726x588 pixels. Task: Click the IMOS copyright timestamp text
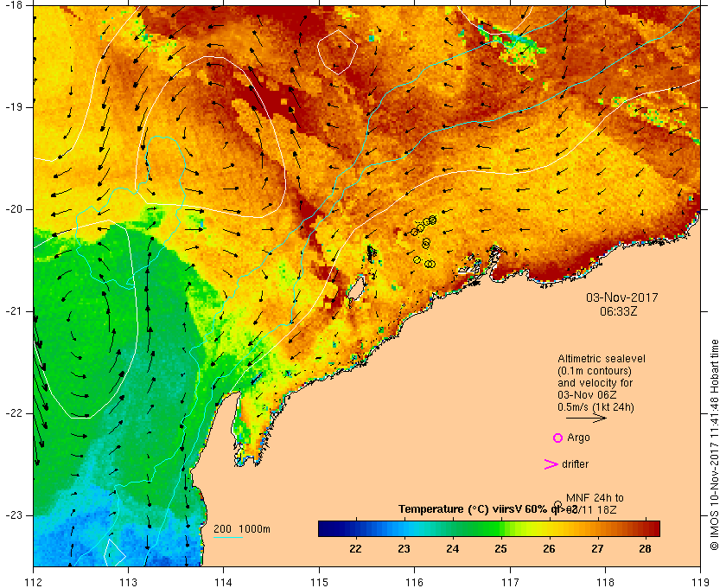(x=715, y=444)
